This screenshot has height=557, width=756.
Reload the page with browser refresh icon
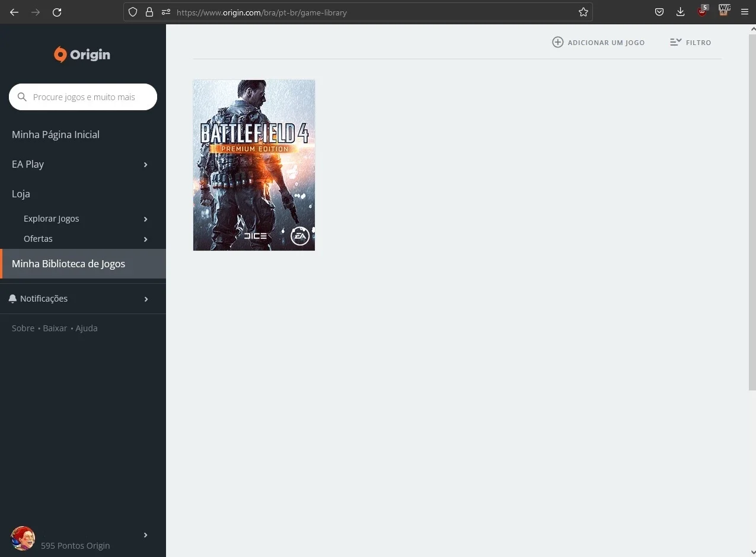tap(57, 12)
